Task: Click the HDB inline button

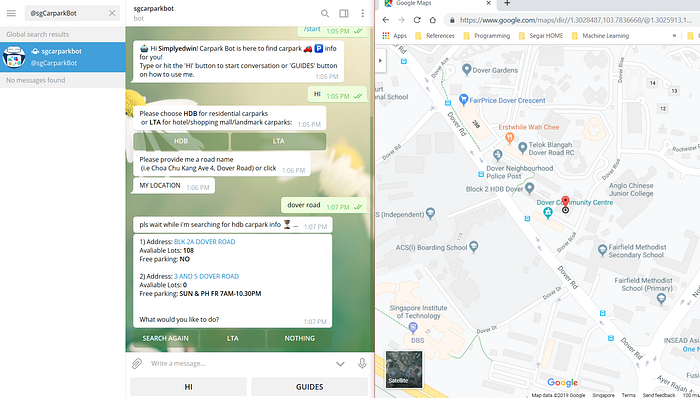Action: click(x=181, y=141)
